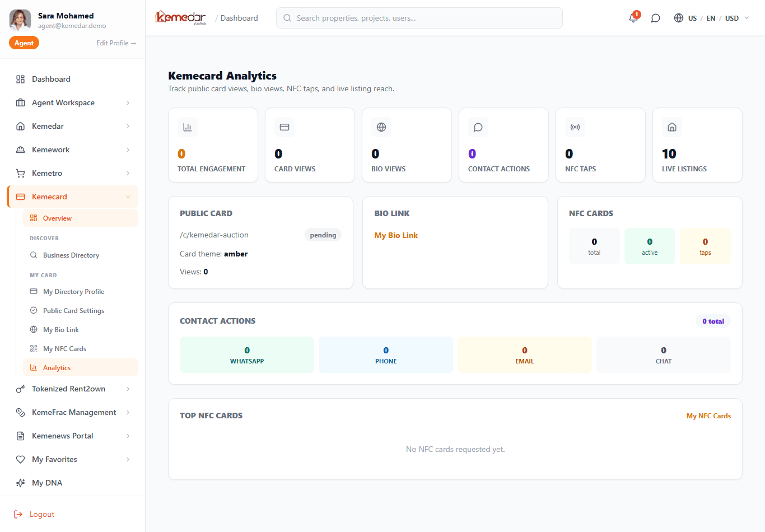This screenshot has width=765, height=532.
Task: Click Sara Mohamed's profile avatar
Action: [x=20, y=20]
